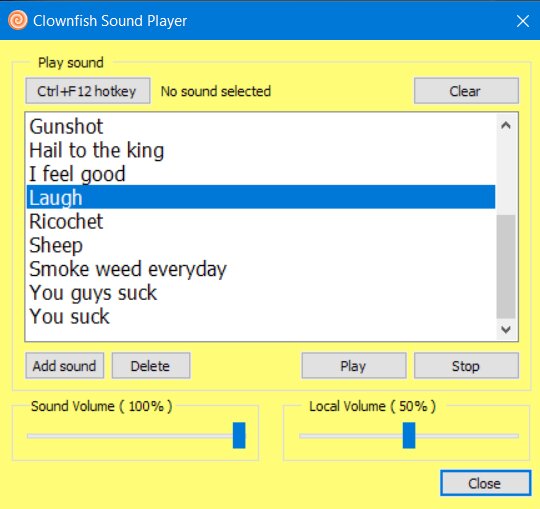The width and height of the screenshot is (540, 509).
Task: Stop the sound playback
Action: [x=466, y=365]
